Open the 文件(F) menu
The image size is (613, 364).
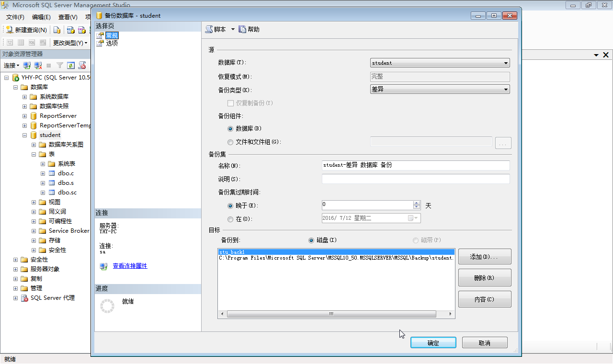click(x=15, y=17)
